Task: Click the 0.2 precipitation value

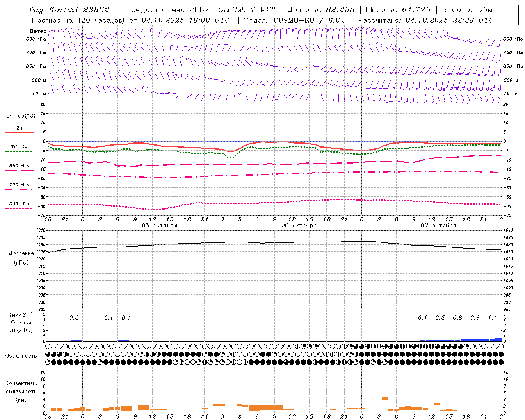Action: [74, 318]
